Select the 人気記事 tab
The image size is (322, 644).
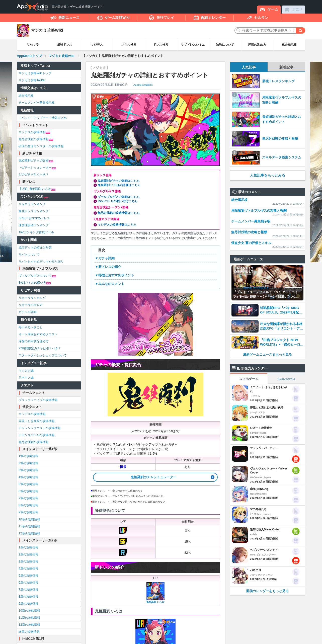click(249, 67)
